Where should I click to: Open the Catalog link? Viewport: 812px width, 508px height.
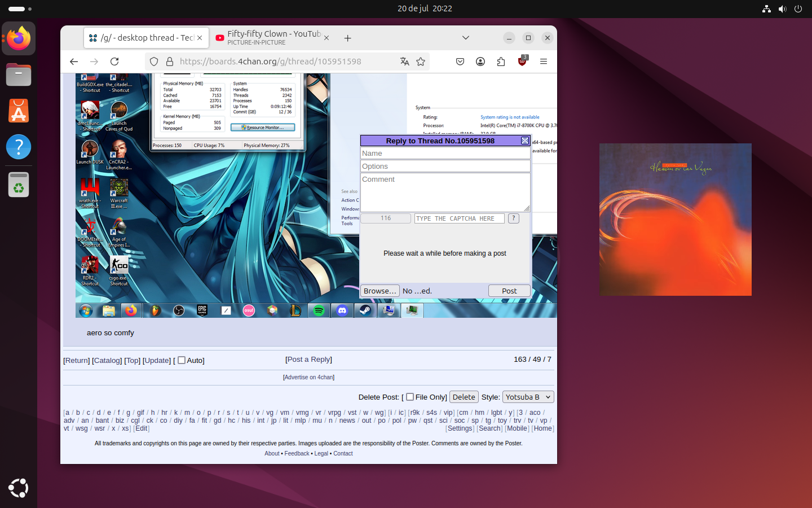coord(107,360)
